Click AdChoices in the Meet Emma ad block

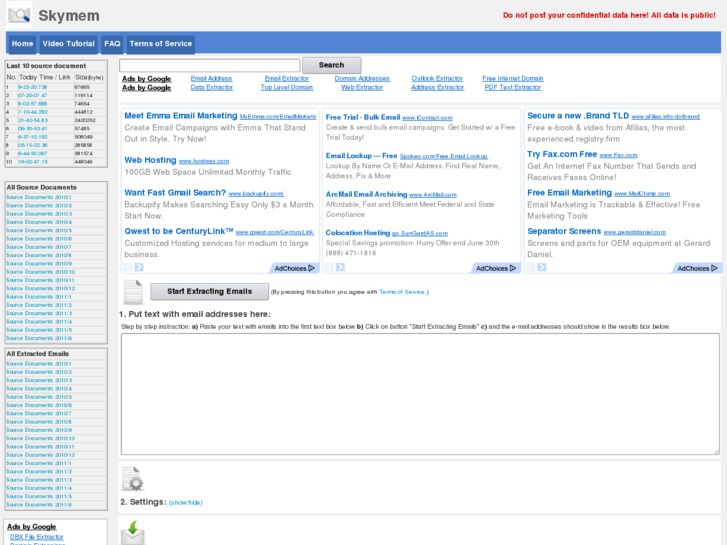tap(294, 268)
